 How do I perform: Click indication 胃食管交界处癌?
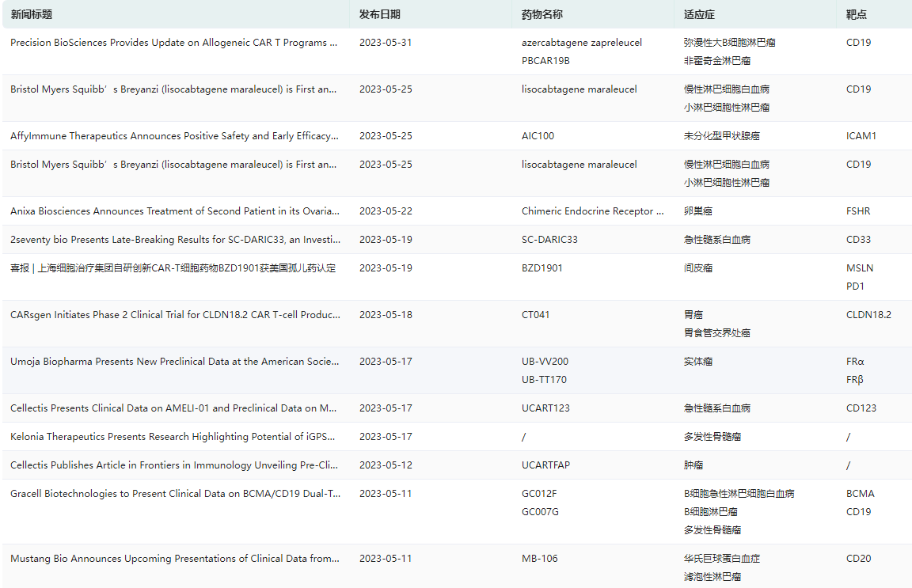pos(717,332)
